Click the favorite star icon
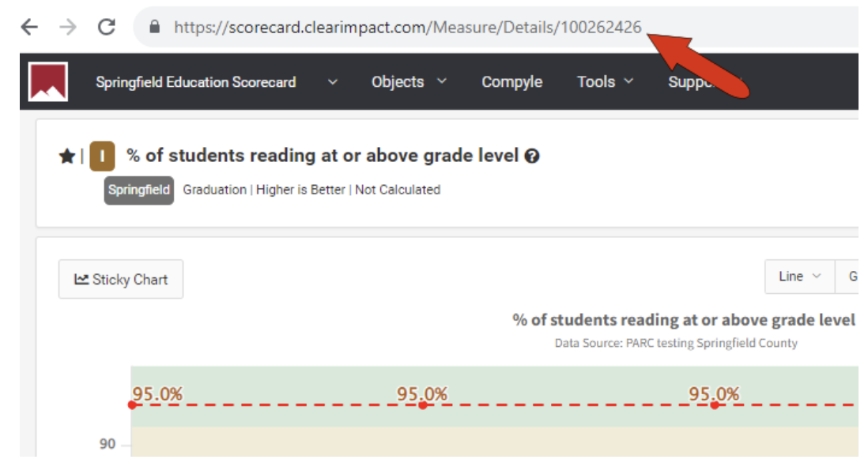 pos(66,156)
